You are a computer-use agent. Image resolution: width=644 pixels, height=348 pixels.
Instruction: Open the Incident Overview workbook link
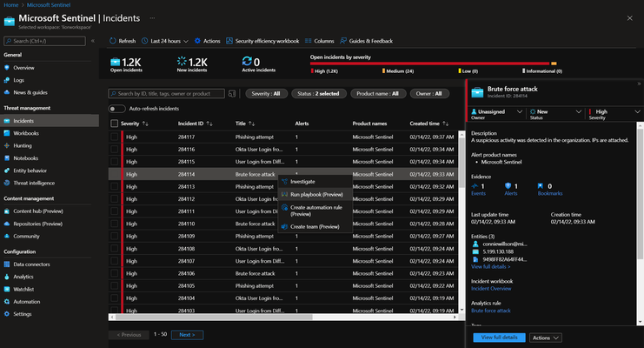(491, 288)
